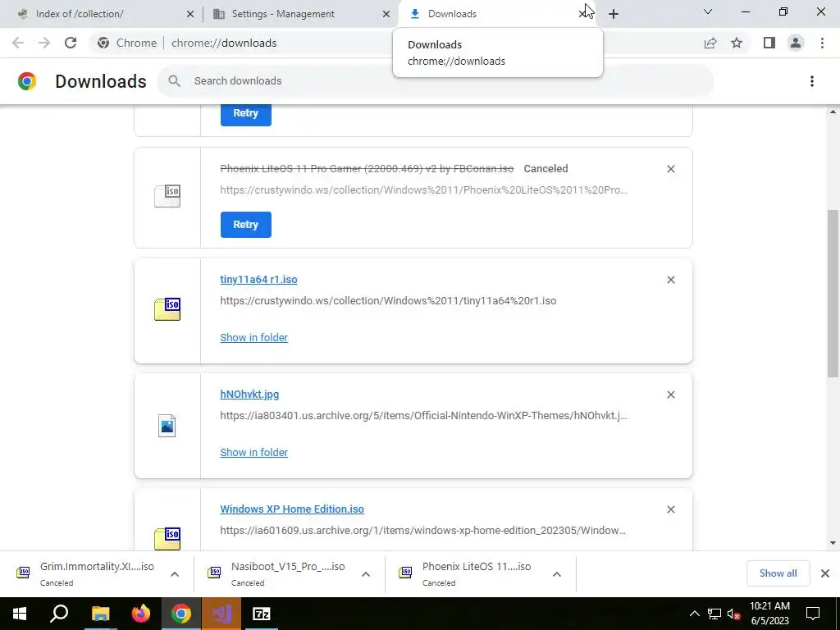Click the Search downloads field
The width and height of the screenshot is (840, 630).
click(436, 81)
